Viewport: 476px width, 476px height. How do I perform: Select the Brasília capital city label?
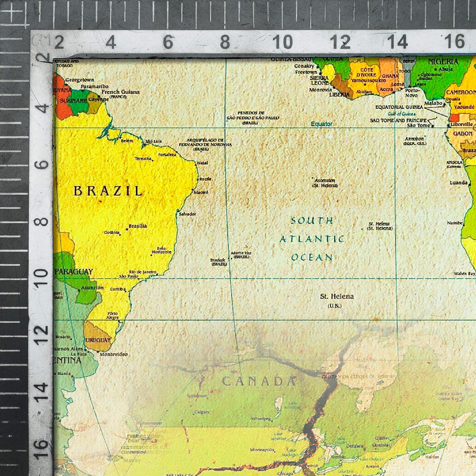coord(137,226)
